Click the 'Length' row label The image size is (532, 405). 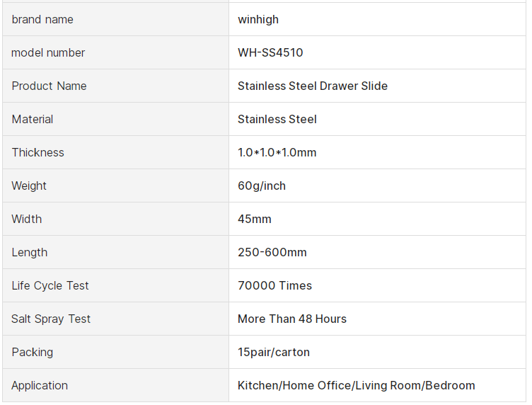pos(30,252)
